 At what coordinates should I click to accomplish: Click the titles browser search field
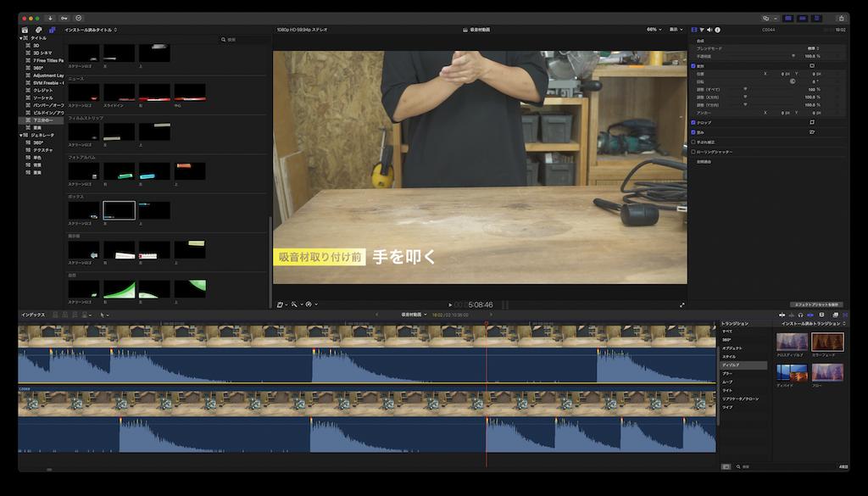(243, 40)
